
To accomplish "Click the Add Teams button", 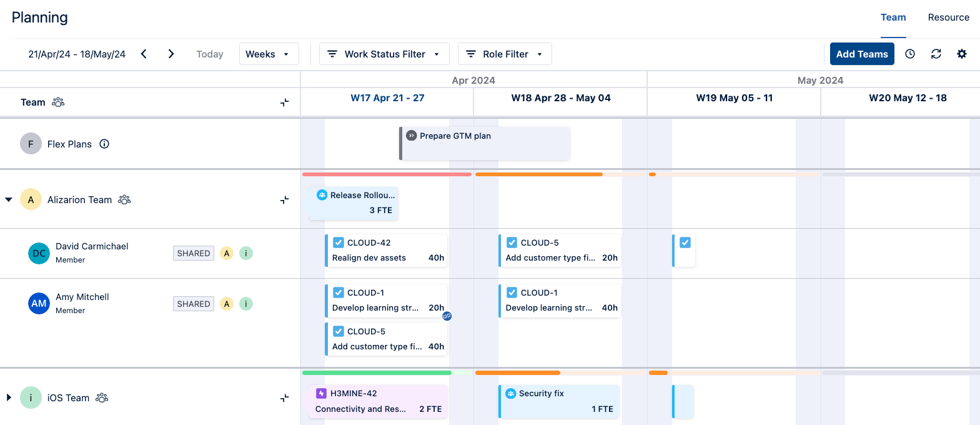I will coord(861,54).
